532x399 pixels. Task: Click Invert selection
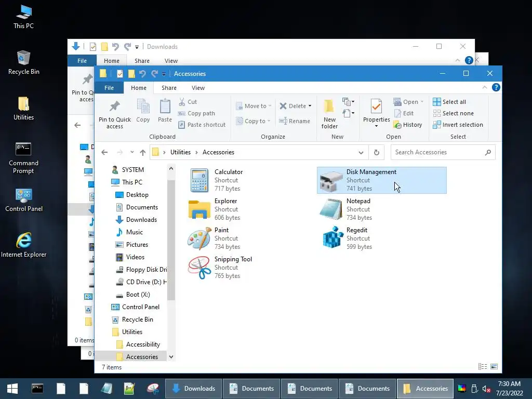pos(458,125)
